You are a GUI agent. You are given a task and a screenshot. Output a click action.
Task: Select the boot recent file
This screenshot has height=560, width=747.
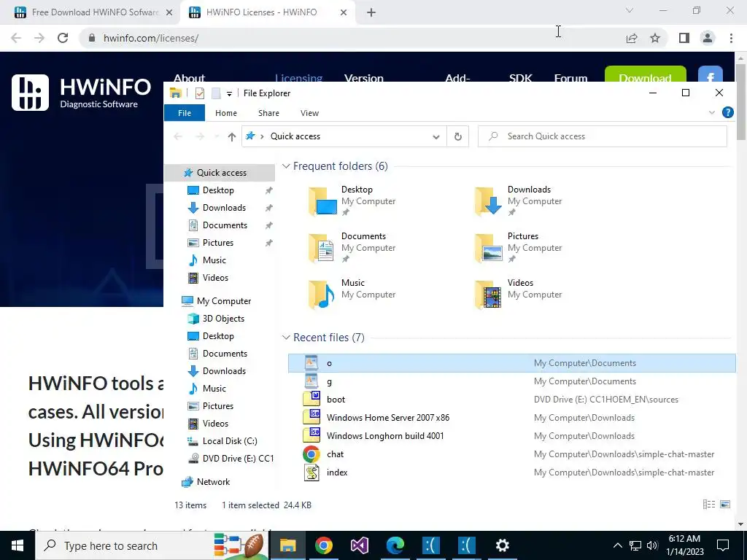coord(511,400)
